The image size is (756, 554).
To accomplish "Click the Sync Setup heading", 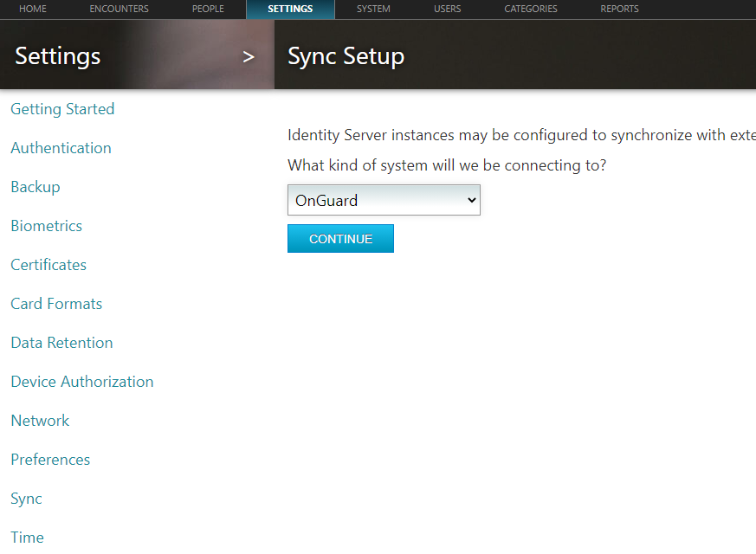I will [346, 57].
